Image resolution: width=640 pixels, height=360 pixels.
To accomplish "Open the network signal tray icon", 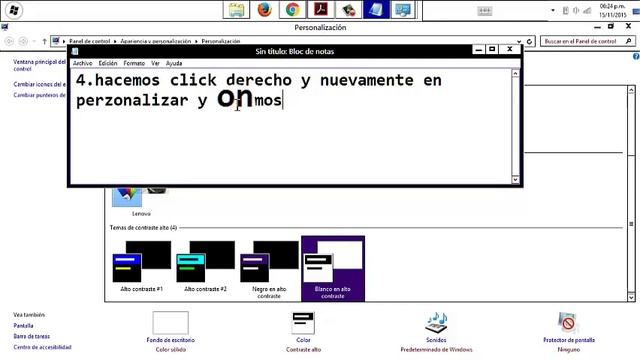I will (587, 11).
